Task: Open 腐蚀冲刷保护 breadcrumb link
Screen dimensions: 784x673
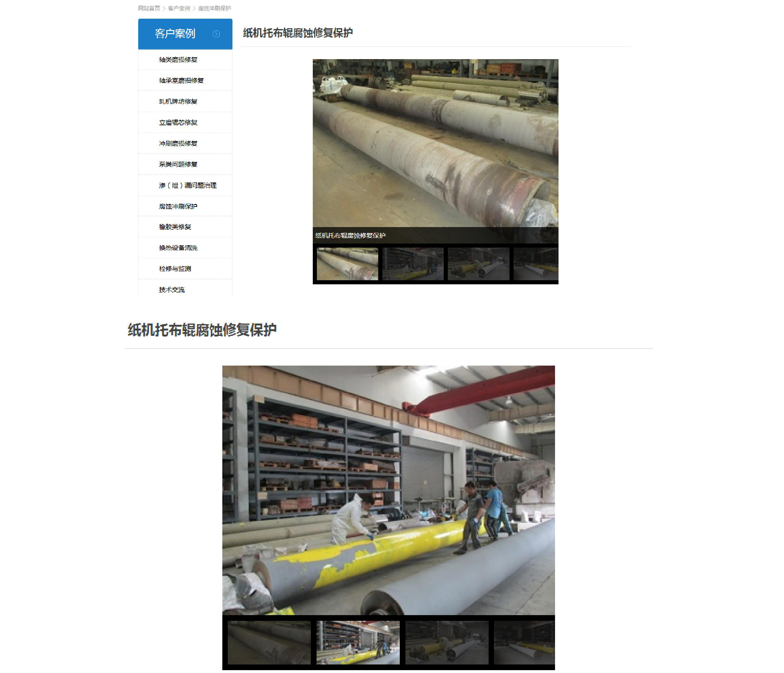Action: (214, 8)
